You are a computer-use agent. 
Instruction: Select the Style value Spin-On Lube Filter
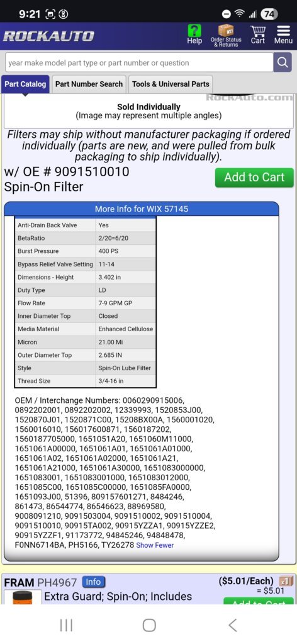[x=125, y=368]
